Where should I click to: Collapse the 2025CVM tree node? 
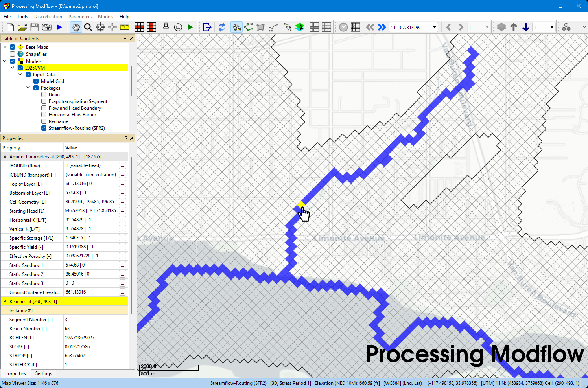(x=13, y=68)
